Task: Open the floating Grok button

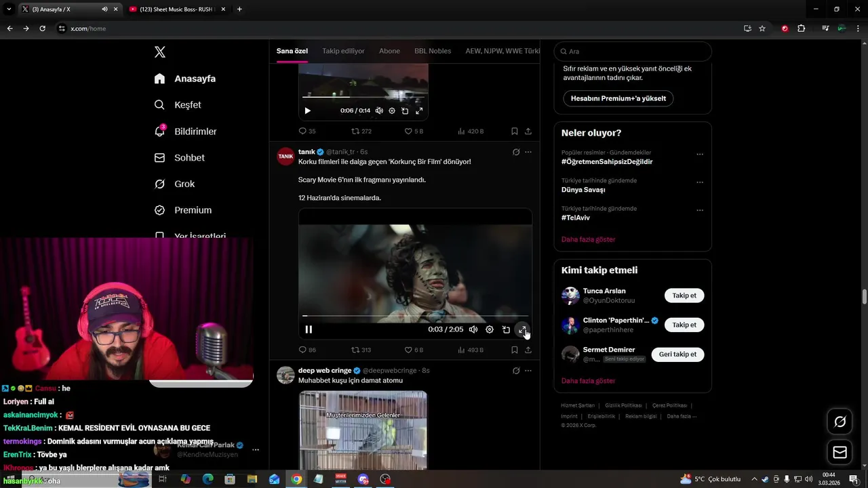Action: (840, 422)
